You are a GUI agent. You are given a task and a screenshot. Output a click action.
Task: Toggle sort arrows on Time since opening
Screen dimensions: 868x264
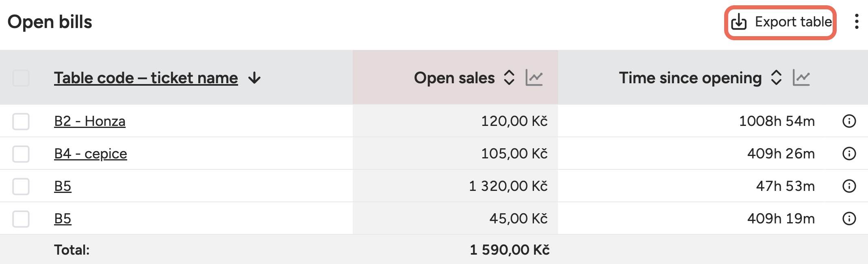pos(776,78)
